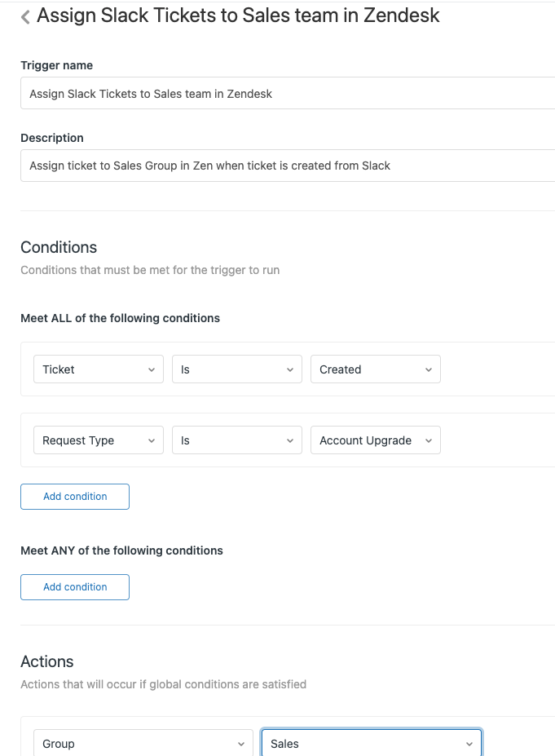Click the chevron arrow in the Group action dropdown
The image size is (555, 756).
(x=241, y=744)
